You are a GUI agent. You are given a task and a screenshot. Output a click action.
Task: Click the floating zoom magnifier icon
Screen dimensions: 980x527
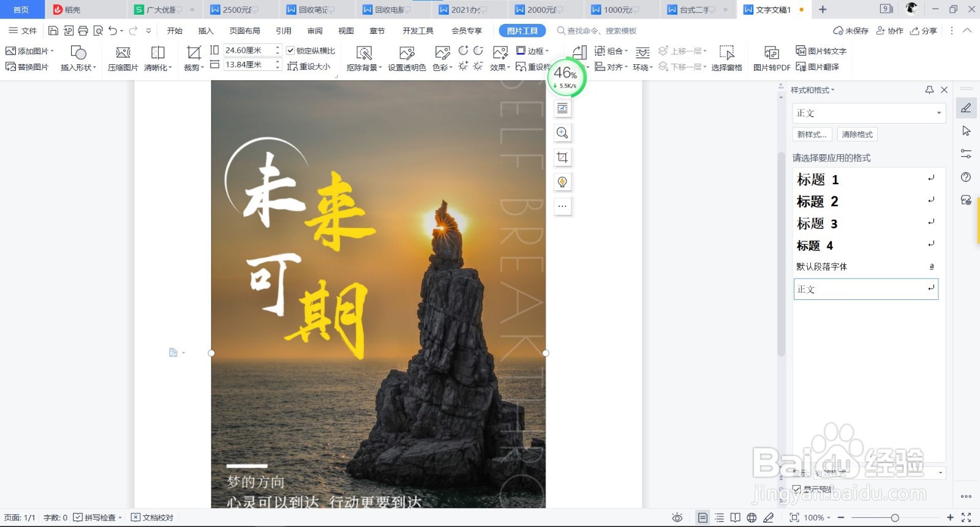[562, 133]
